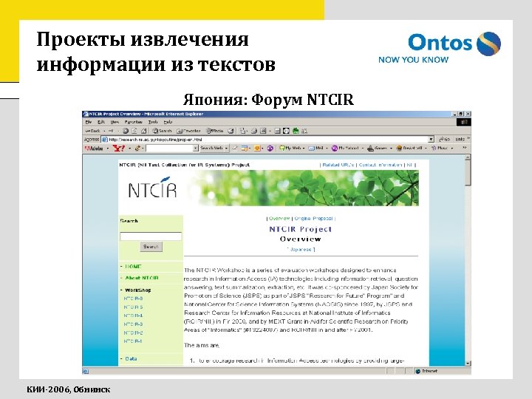Viewport: 532px width, 399px height.
Task: Click the vertical scrollbar thumb of the page
Action: (468, 173)
